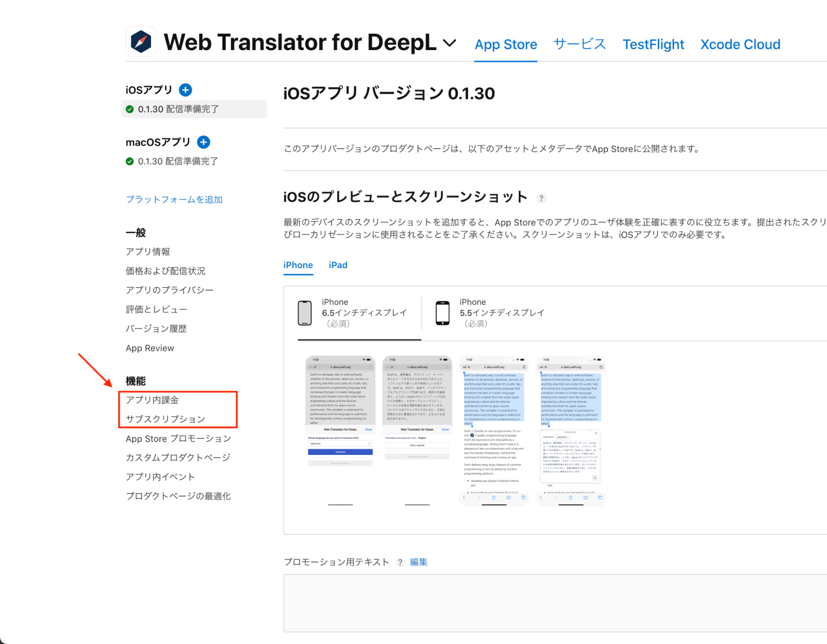Select iPhone 6.5インチディスプレイ tab

[x=360, y=313]
